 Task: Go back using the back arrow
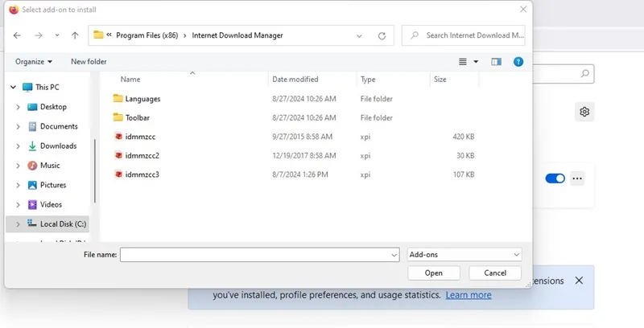(17, 35)
